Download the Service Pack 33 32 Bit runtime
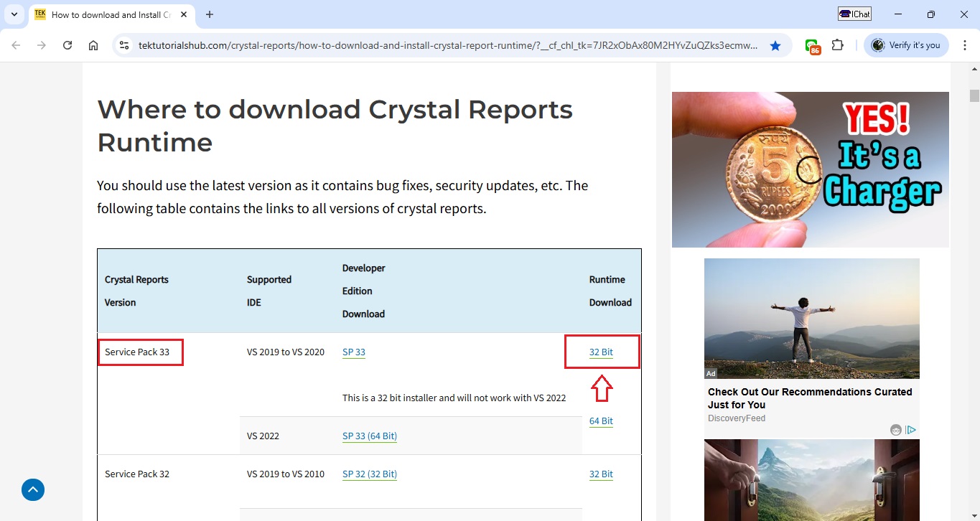 pos(601,352)
